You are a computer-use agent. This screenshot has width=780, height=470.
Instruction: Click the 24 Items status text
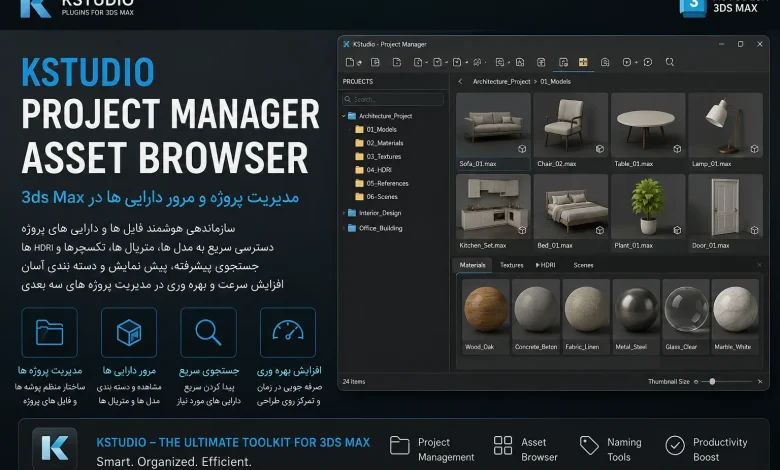[x=354, y=381]
